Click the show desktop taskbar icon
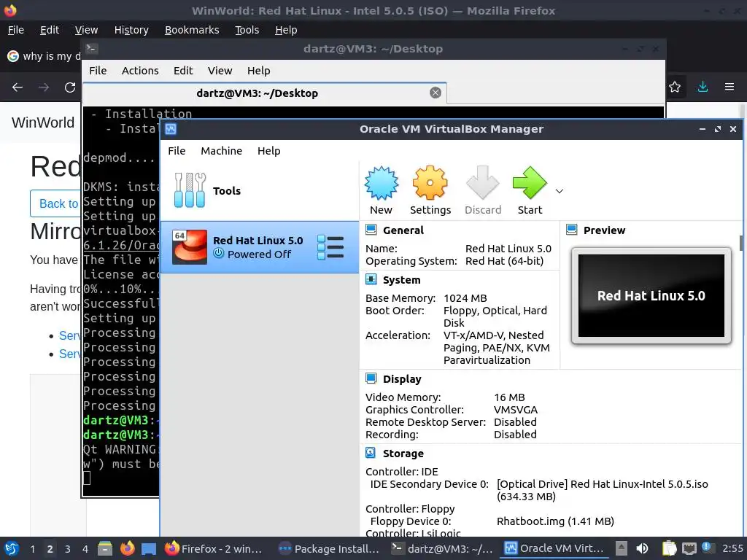The width and height of the screenshot is (747, 560). 149,549
